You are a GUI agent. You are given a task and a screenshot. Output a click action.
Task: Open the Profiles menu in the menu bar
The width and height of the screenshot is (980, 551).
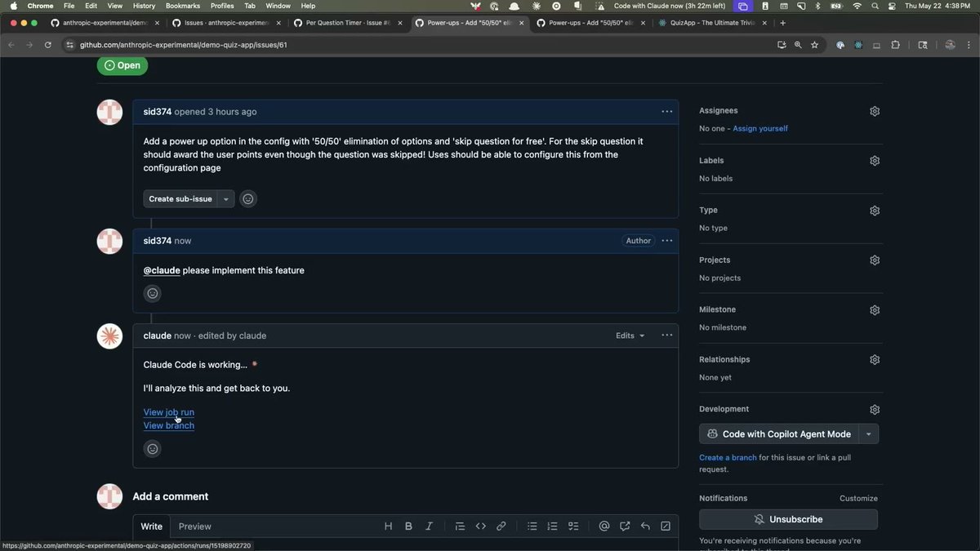tap(222, 6)
